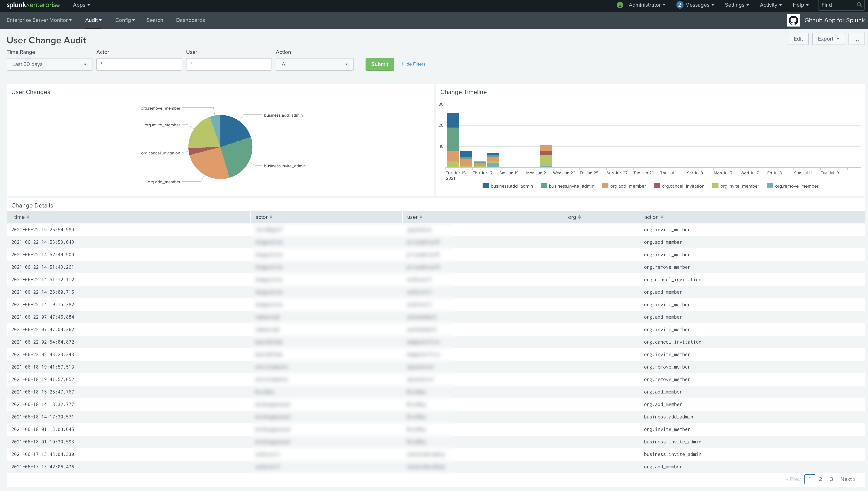The width and height of the screenshot is (868, 491).
Task: Open the Audit navigation menu
Action: (x=93, y=20)
